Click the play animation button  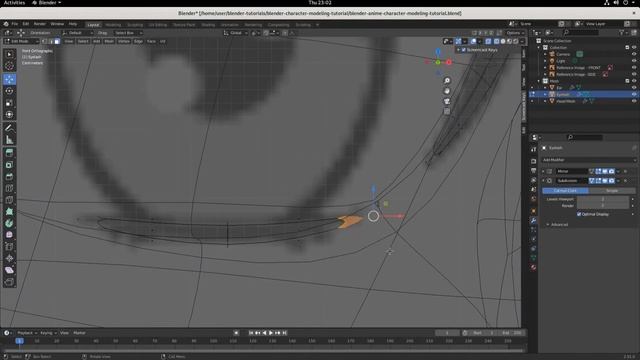pyautogui.click(x=271, y=333)
